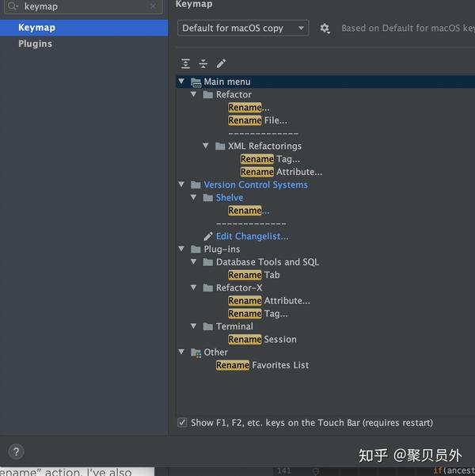Open the help question mark button
475x476 pixels.
(16, 451)
